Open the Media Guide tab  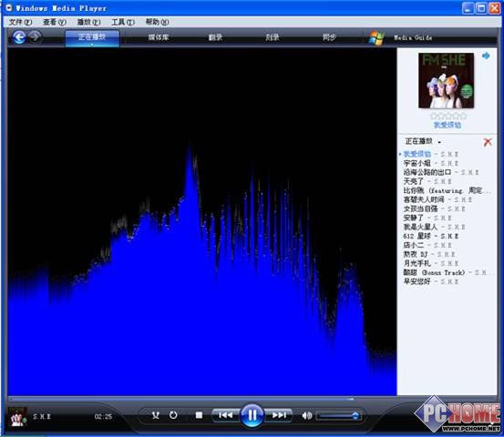click(x=413, y=38)
